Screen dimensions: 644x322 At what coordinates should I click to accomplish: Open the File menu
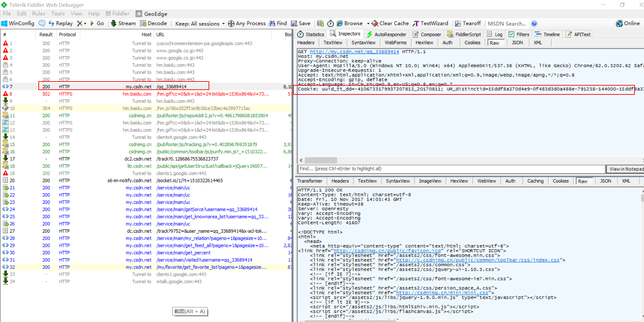click(x=7, y=14)
